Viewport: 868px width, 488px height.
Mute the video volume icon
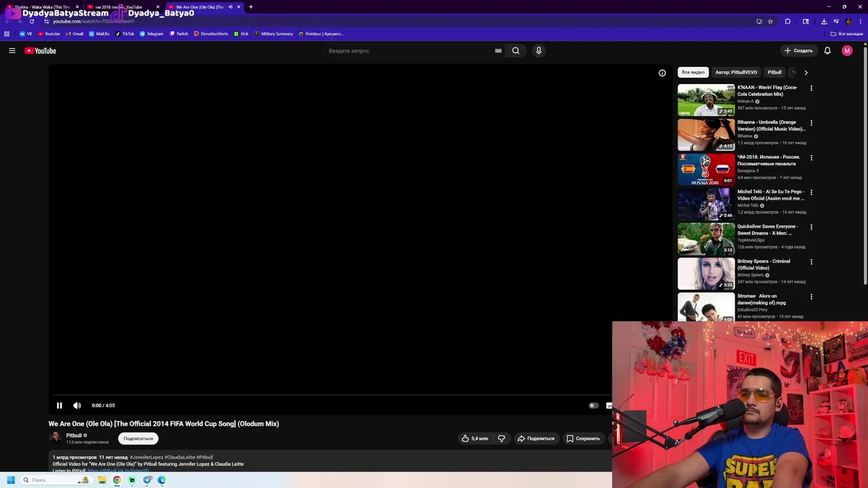tap(77, 405)
